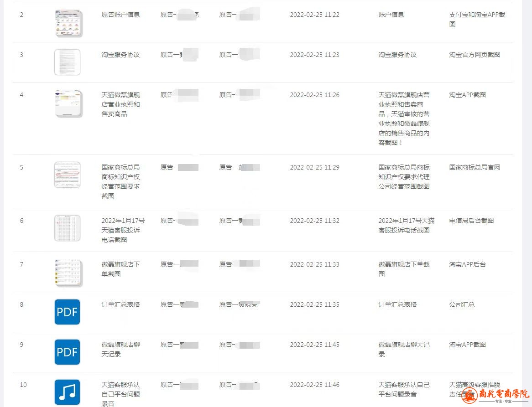The height and width of the screenshot is (407, 532).
Task: Click timestamp 2022-02-25 11:32
Action: pos(314,221)
